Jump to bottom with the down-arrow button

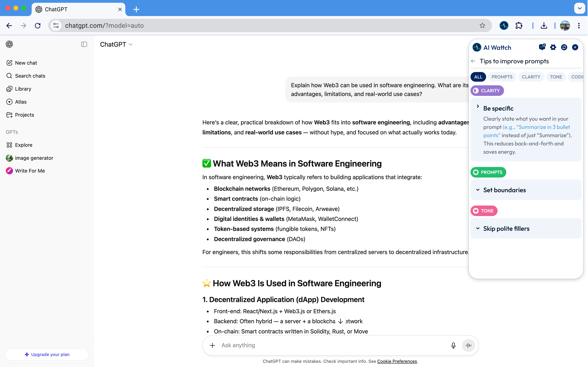(340, 321)
